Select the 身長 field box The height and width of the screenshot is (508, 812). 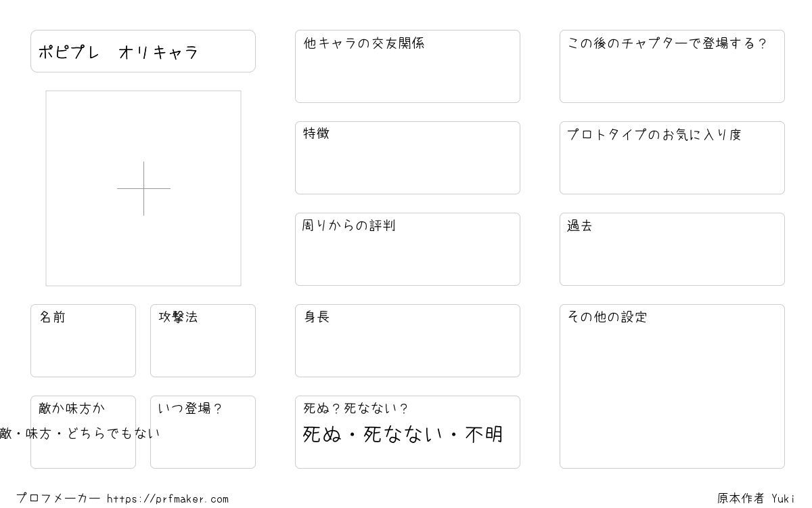[x=407, y=341]
